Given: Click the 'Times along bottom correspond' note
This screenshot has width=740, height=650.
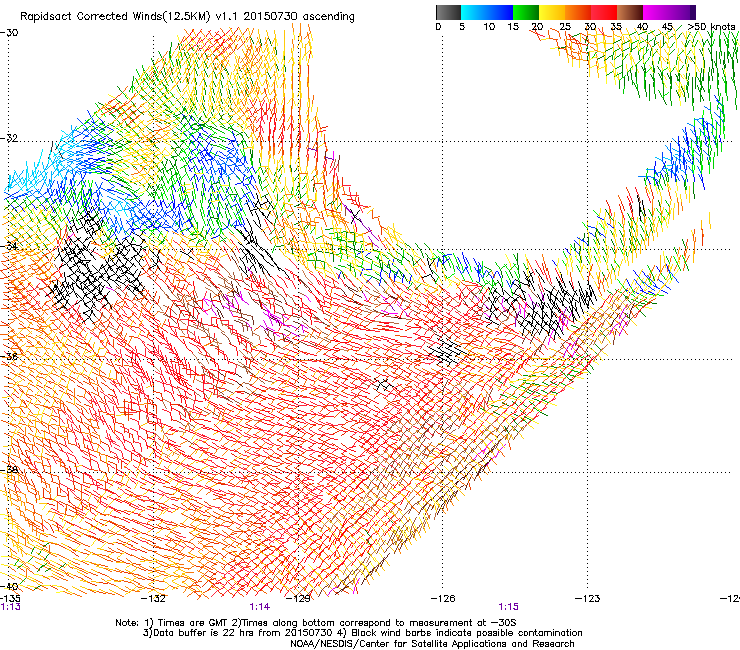Looking at the screenshot, I should click(378, 623).
